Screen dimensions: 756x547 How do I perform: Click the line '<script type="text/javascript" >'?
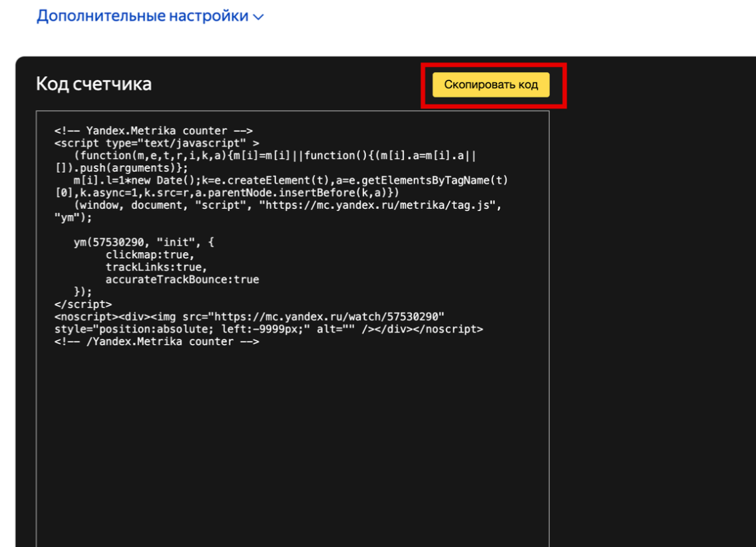(156, 143)
